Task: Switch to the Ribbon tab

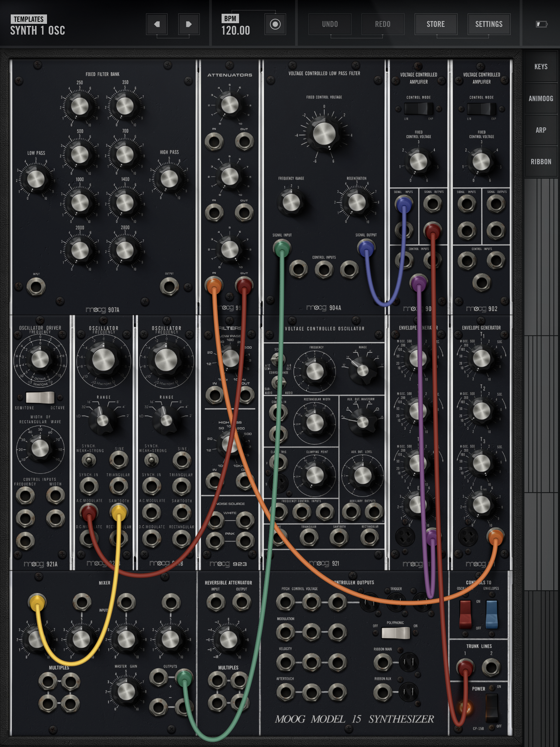Action: point(541,162)
